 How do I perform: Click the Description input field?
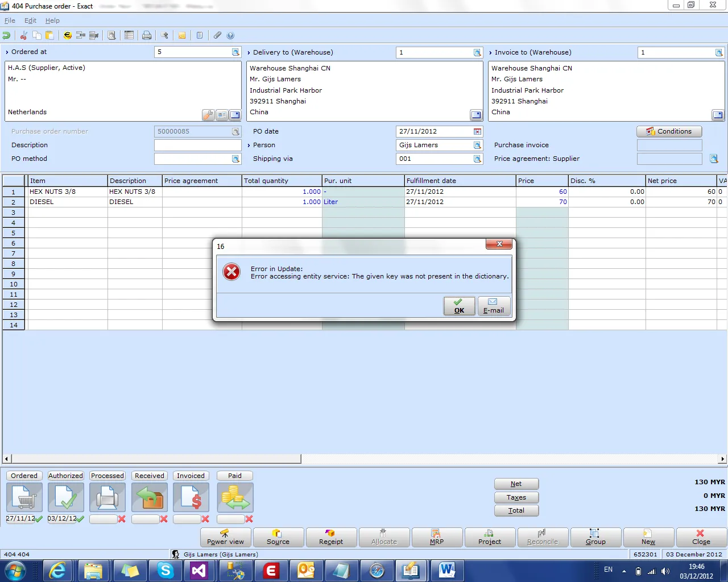197,145
